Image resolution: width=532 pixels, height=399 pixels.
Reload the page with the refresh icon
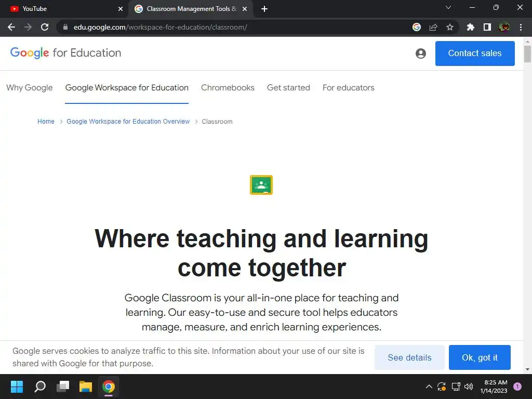coord(45,27)
